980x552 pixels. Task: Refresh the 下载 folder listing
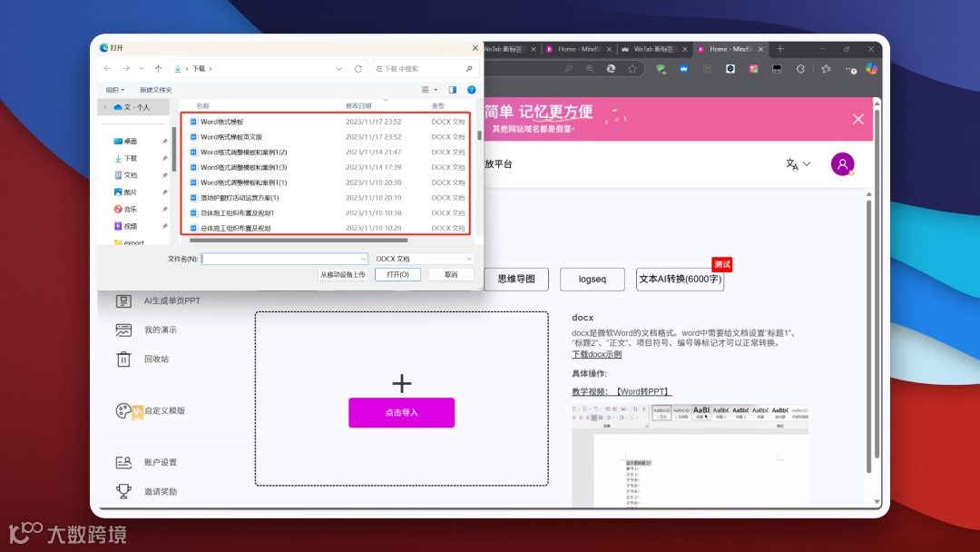[358, 69]
